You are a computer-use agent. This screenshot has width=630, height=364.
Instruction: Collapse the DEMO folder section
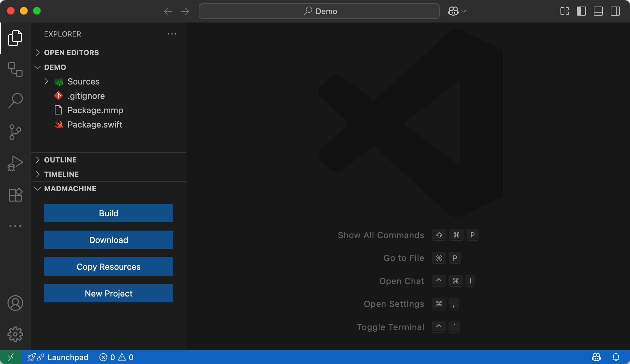pos(109,67)
